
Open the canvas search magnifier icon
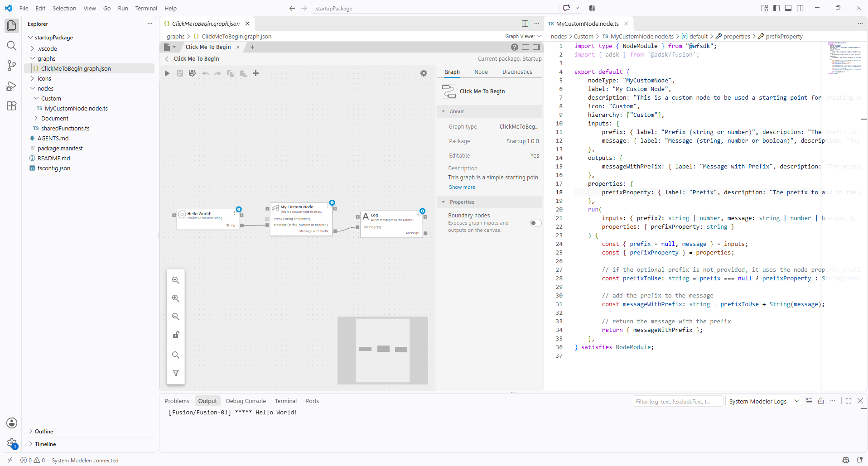point(176,355)
